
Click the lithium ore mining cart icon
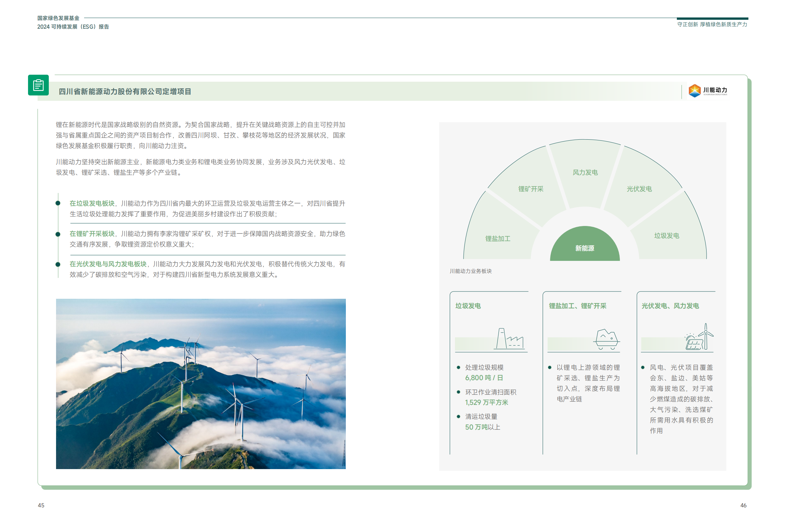click(606, 339)
